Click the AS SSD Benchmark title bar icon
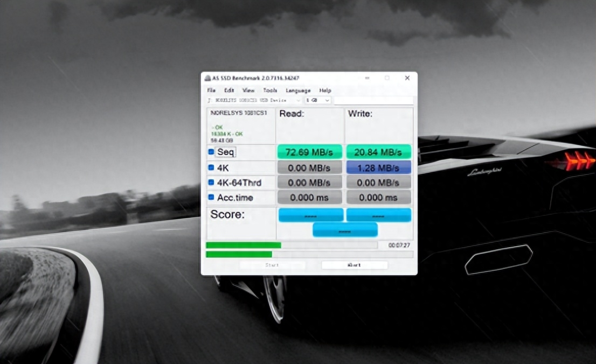This screenshot has width=596, height=364. click(207, 78)
